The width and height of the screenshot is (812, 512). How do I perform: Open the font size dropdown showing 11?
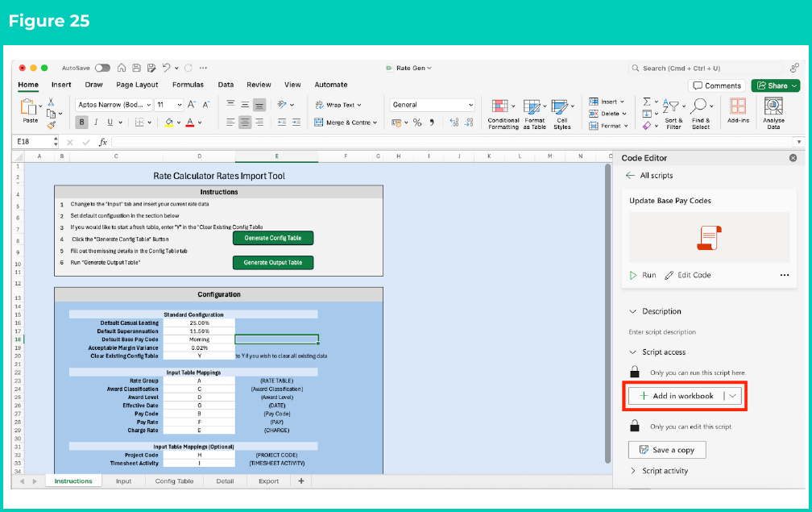(169, 105)
